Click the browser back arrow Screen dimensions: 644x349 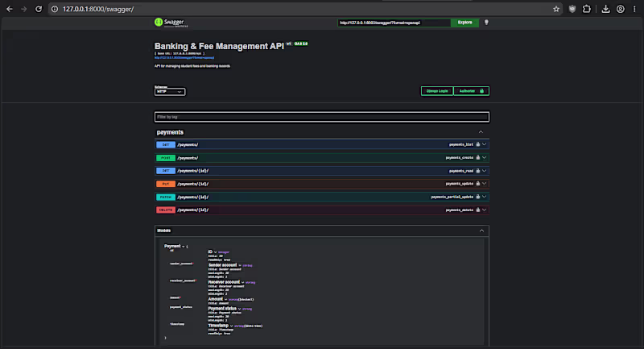[10, 9]
